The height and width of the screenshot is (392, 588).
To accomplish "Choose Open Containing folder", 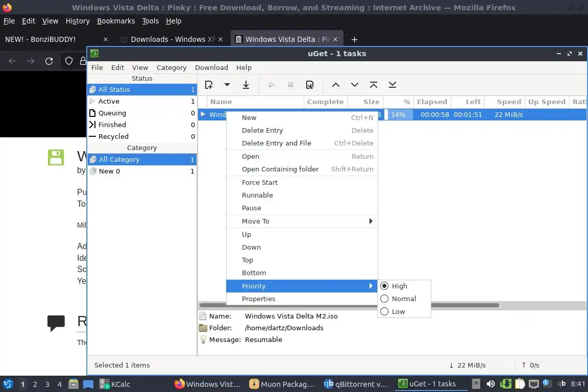I will [302, 169].
